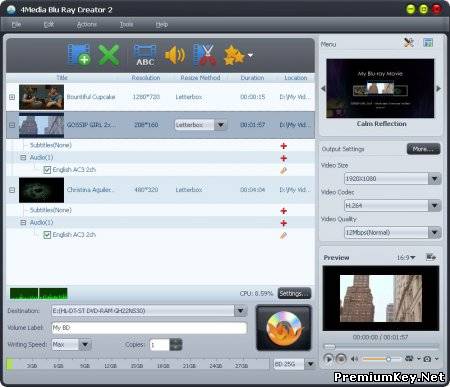Viewport: 450px width, 387px height.
Task: Open the subtitle ABC tool
Action: tap(145, 55)
